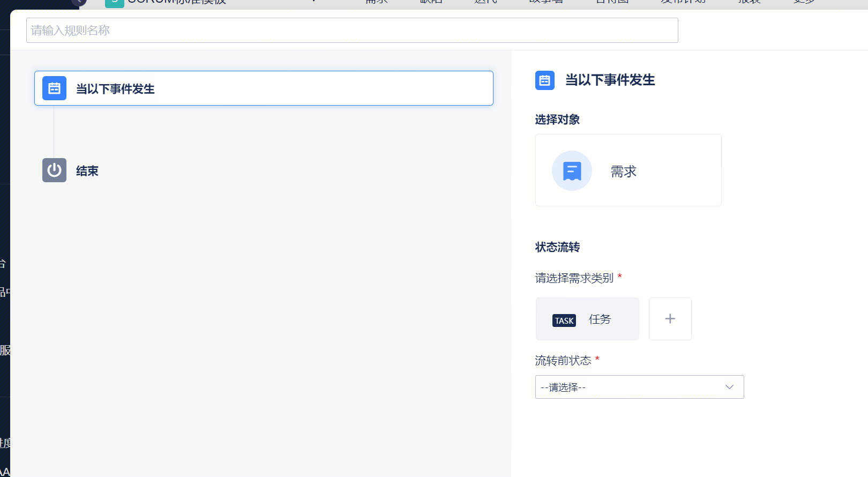Select the 需求 object card
Image resolution: width=868 pixels, height=477 pixels.
[x=628, y=170]
